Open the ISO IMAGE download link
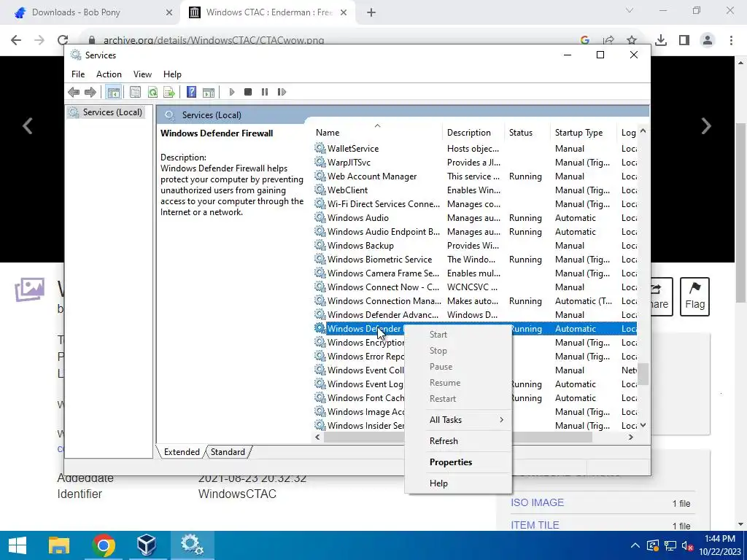 point(537,503)
